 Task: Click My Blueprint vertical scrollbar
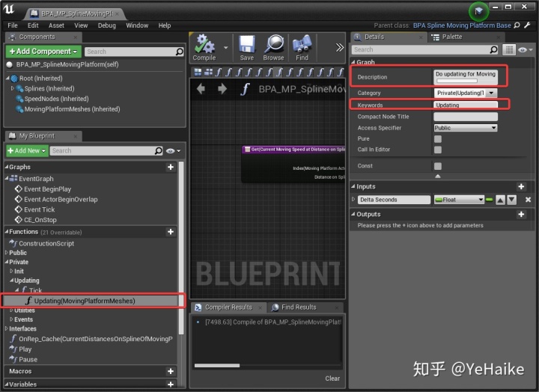click(181, 248)
